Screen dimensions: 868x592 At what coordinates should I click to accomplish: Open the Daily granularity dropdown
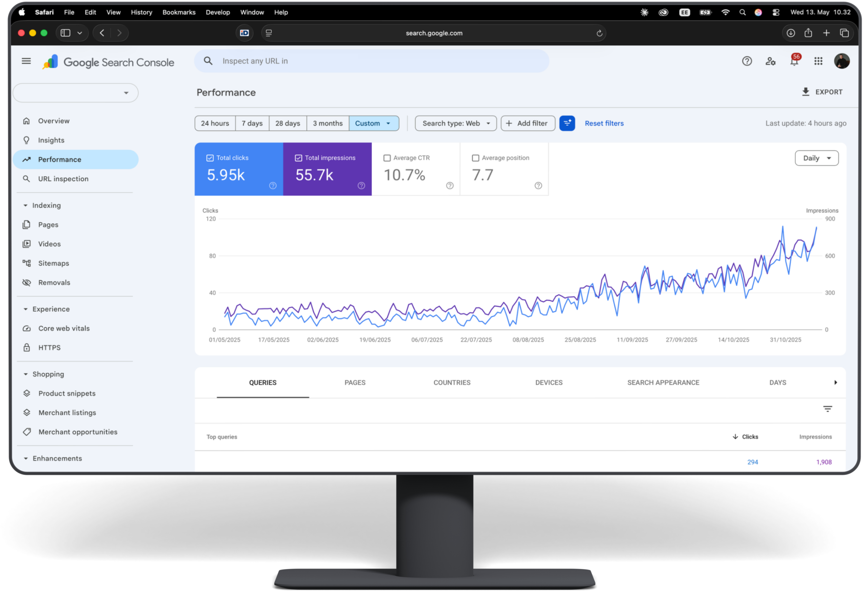(816, 158)
